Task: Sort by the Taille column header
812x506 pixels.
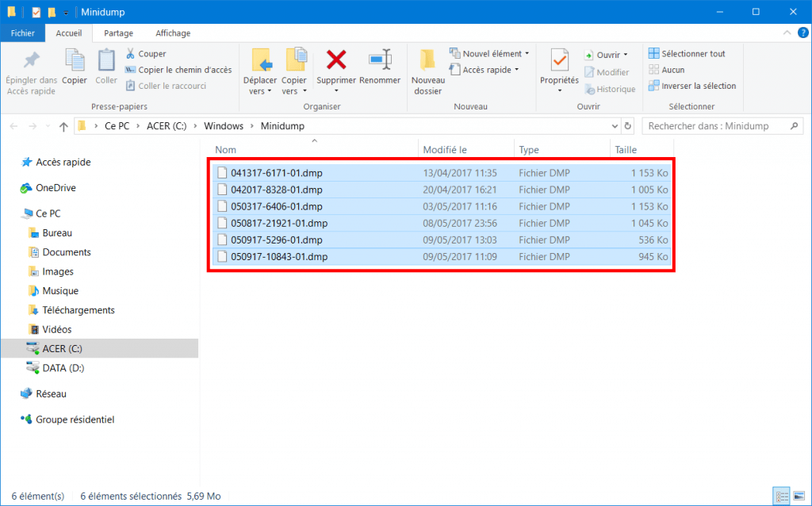Action: (x=642, y=150)
